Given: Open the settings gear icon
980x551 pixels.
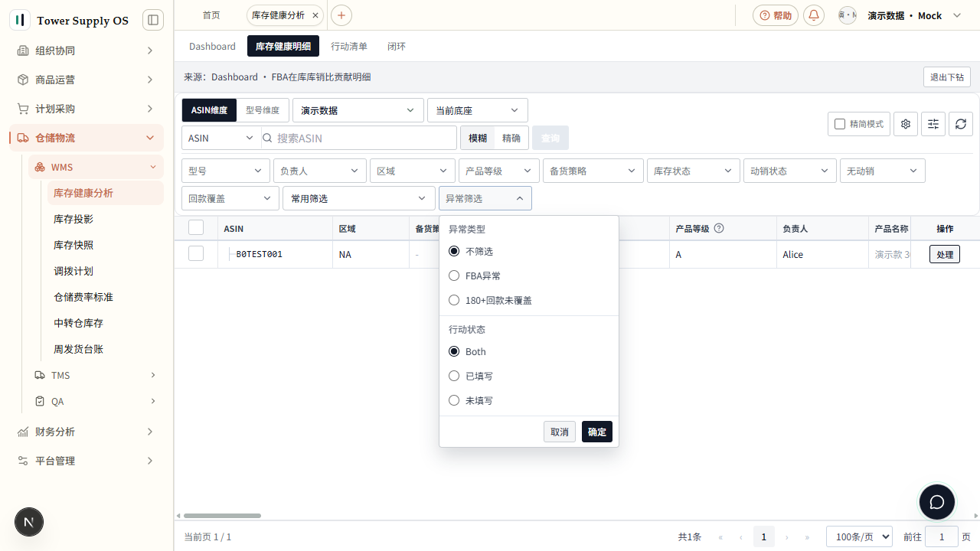Looking at the screenshot, I should [x=906, y=124].
